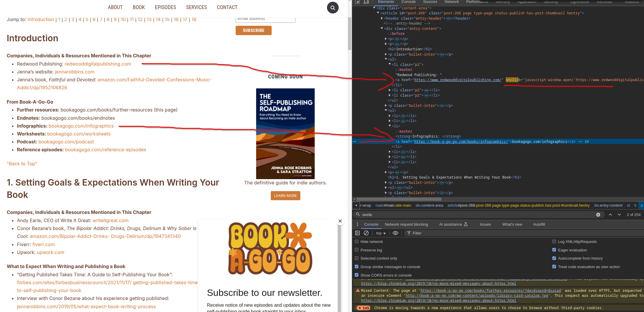The width and height of the screenshot is (644, 312).
Task: Select div.entry-content in the breadcrumb
Action: 608,205
